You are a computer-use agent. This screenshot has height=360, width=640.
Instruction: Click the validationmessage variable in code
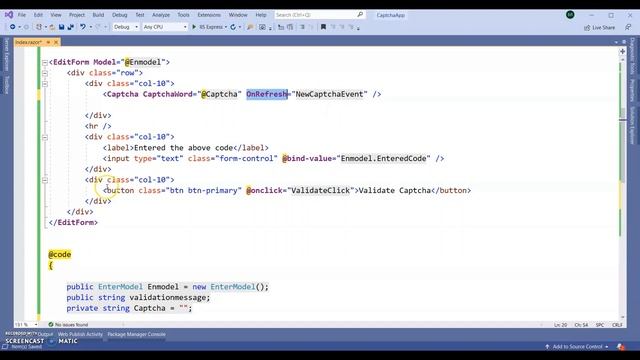[167, 298]
